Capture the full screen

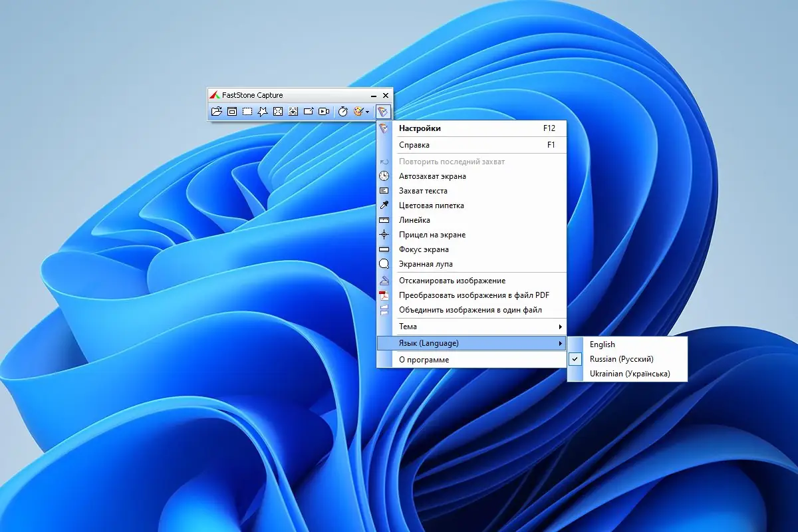pyautogui.click(x=279, y=112)
